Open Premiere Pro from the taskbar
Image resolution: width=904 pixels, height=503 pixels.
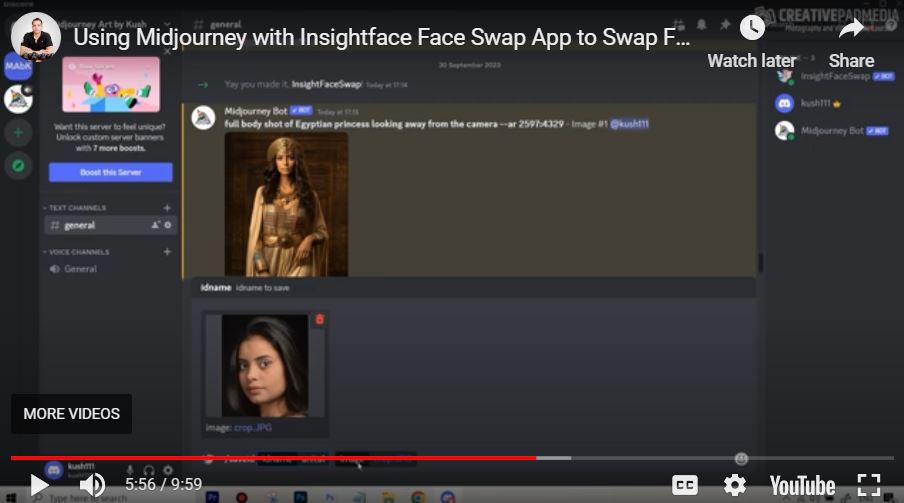coord(212,497)
